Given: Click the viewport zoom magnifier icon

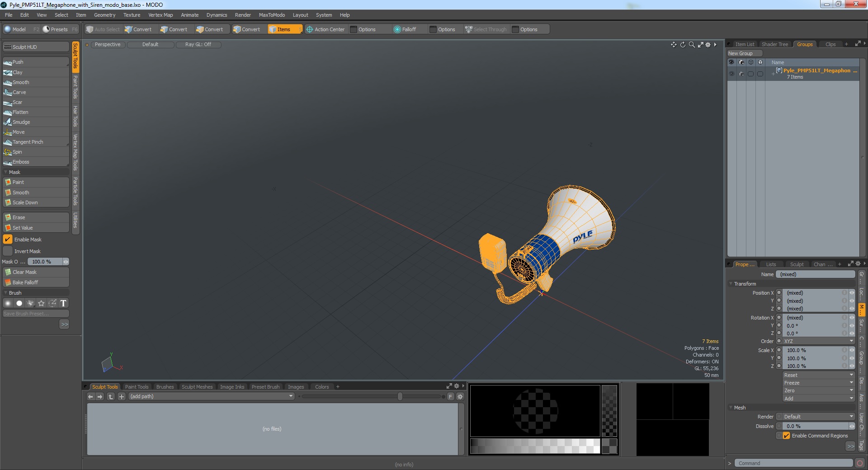Looking at the screenshot, I should coord(691,44).
